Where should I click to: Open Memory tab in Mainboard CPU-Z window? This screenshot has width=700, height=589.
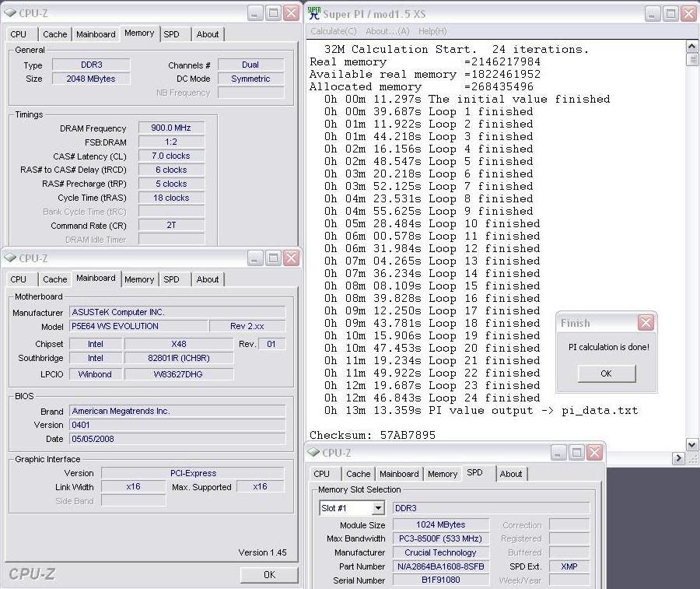(x=139, y=279)
